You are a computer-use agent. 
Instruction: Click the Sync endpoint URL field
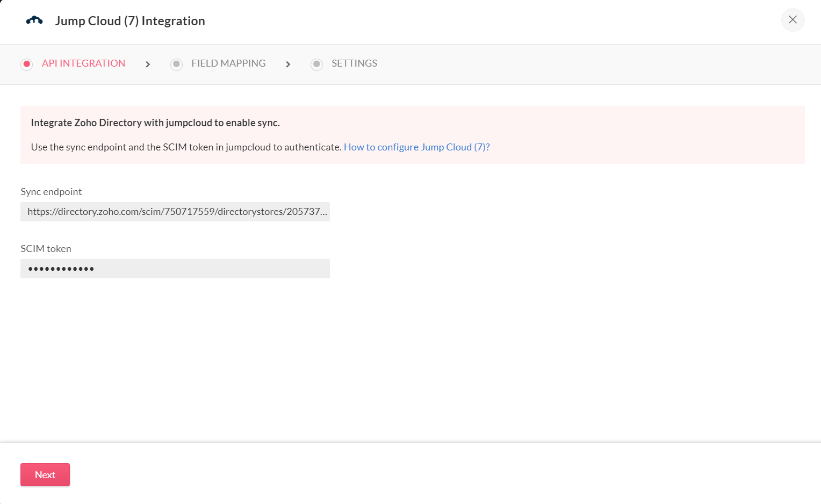(175, 212)
